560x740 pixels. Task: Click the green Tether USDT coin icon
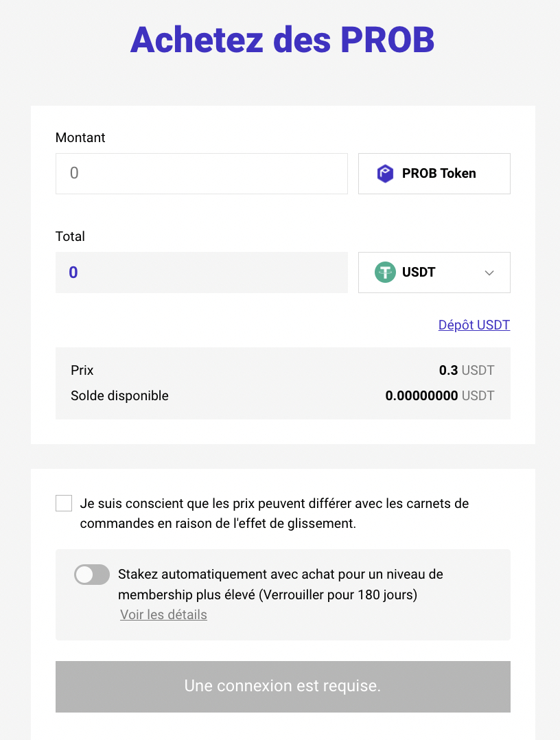[x=385, y=273]
